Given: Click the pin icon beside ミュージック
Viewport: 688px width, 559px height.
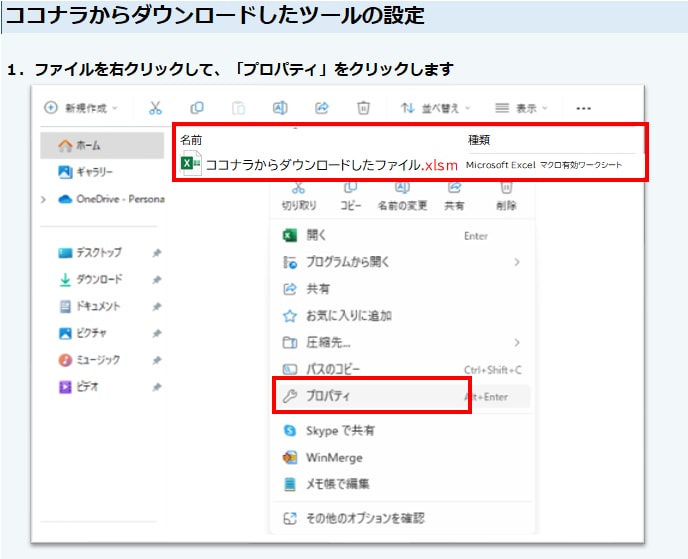Looking at the screenshot, I should 157,360.
